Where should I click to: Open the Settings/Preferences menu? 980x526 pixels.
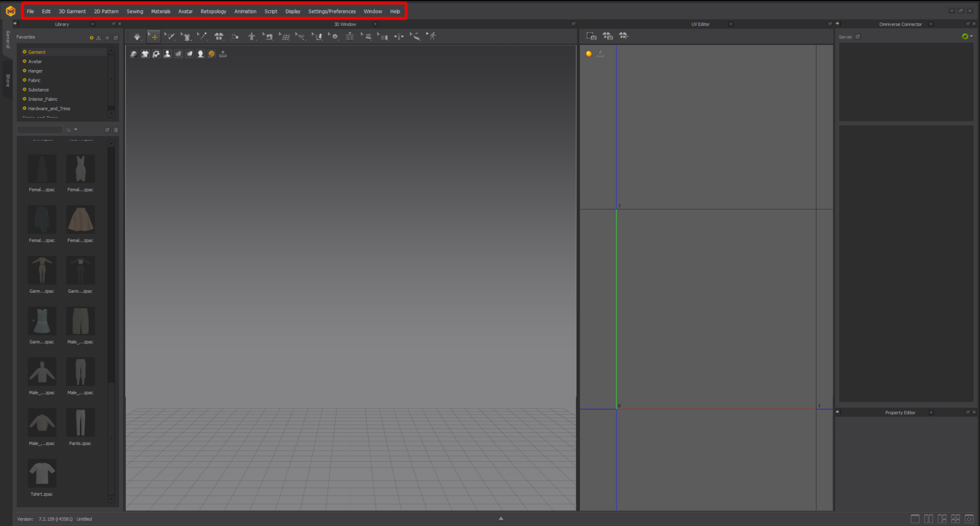pos(331,11)
